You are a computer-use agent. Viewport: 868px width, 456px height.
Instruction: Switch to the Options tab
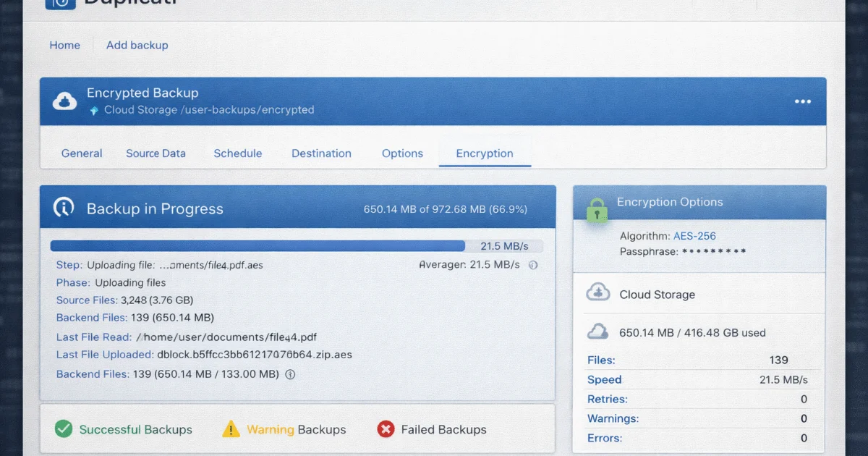[402, 153]
